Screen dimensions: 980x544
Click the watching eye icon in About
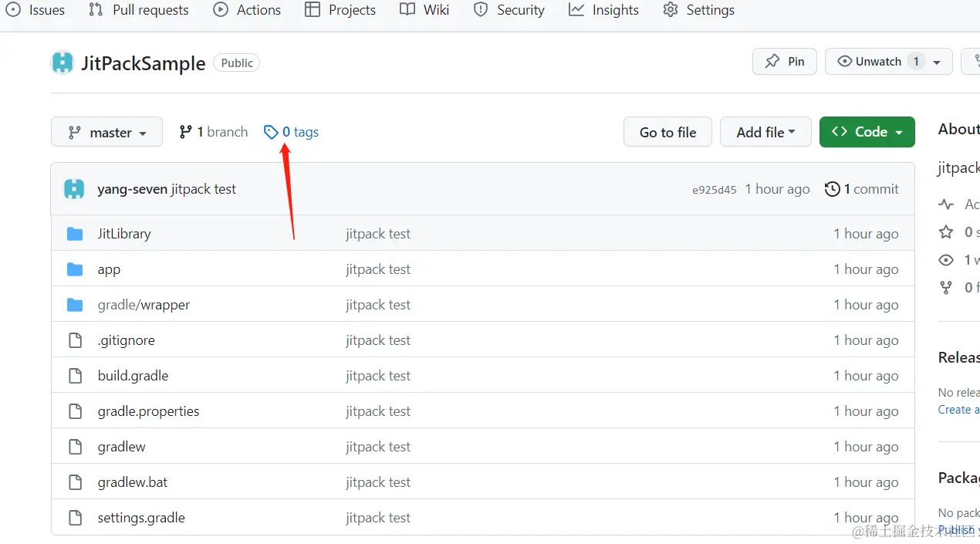point(946,260)
